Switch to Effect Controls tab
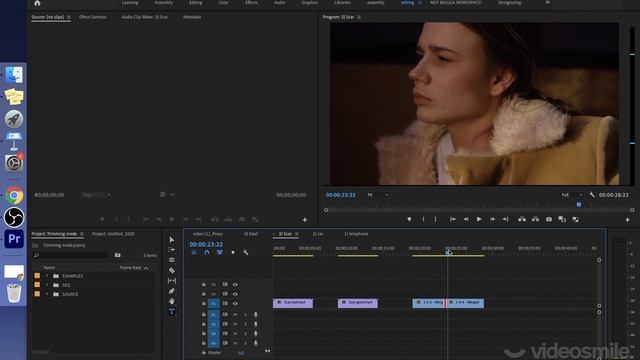Screen dimensions: 640x360 coord(93,17)
